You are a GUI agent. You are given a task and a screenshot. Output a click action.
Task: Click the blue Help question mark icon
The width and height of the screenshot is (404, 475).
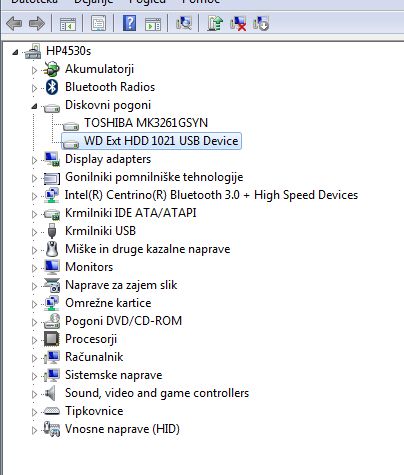[129, 23]
